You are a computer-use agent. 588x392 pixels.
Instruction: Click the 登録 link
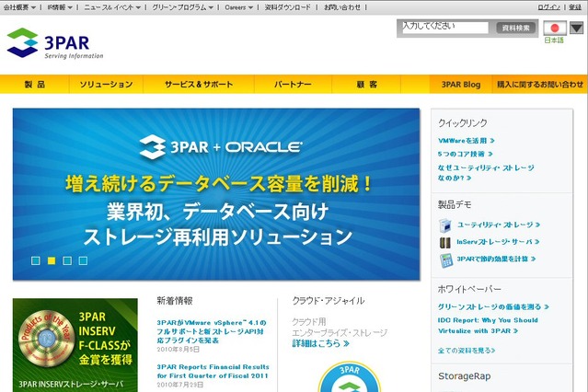tap(575, 7)
